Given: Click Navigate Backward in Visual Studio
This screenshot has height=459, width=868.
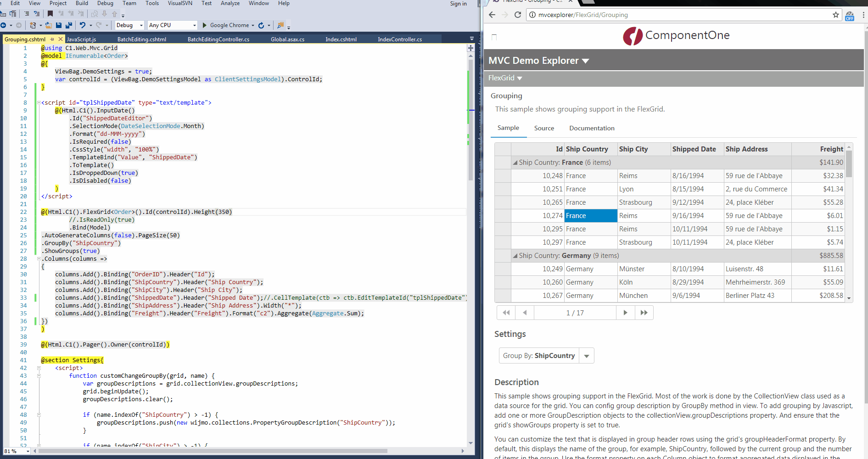Looking at the screenshot, I should (x=3, y=25).
